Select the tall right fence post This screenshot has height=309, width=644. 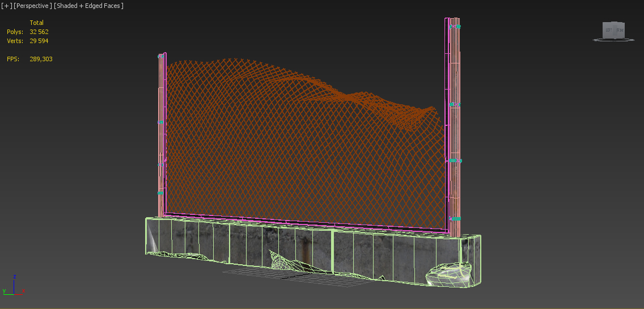(x=454, y=128)
